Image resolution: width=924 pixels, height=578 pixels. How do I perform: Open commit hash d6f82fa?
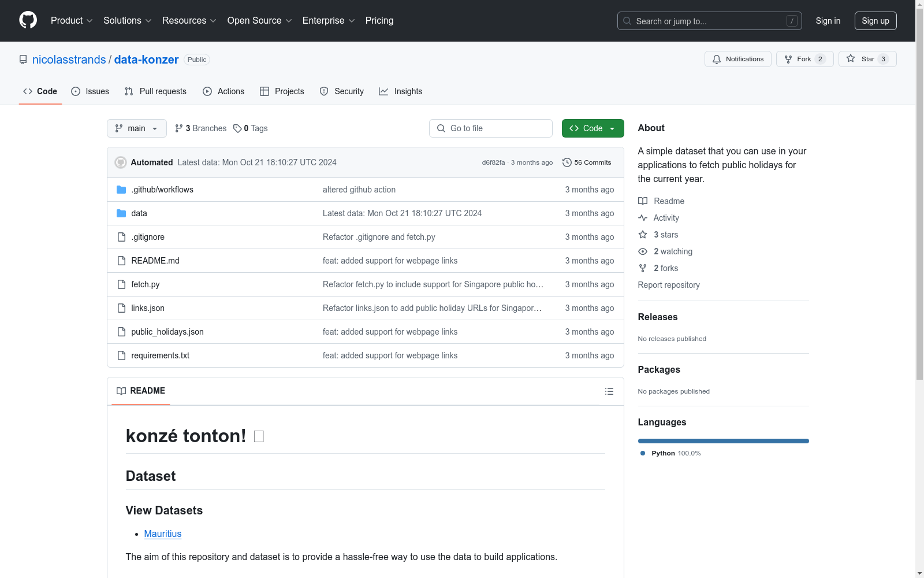494,162
